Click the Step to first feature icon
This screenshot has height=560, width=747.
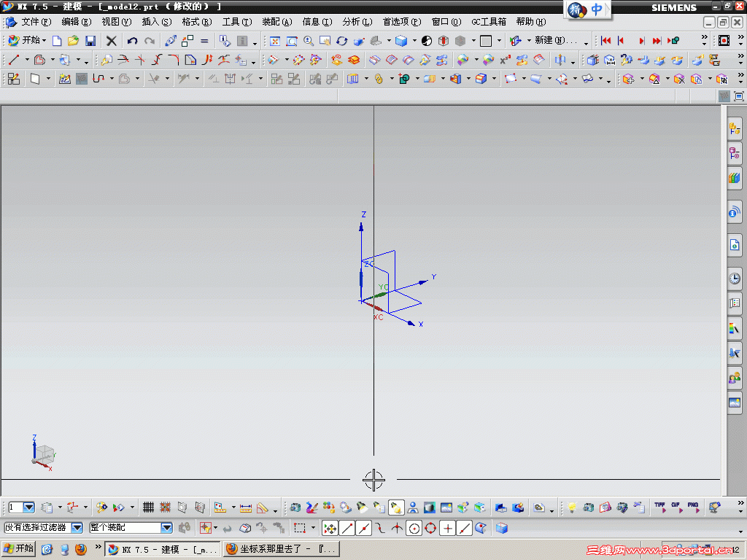pyautogui.click(x=606, y=41)
